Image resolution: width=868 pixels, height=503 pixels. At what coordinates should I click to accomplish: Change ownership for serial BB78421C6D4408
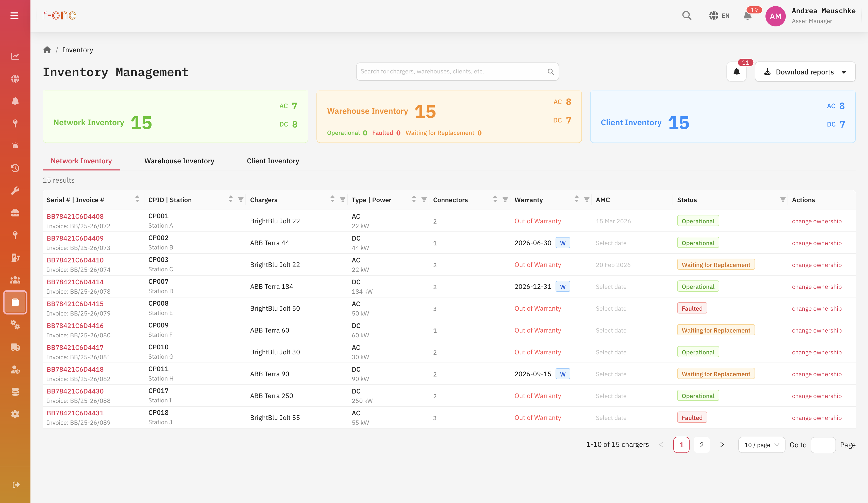(x=816, y=221)
